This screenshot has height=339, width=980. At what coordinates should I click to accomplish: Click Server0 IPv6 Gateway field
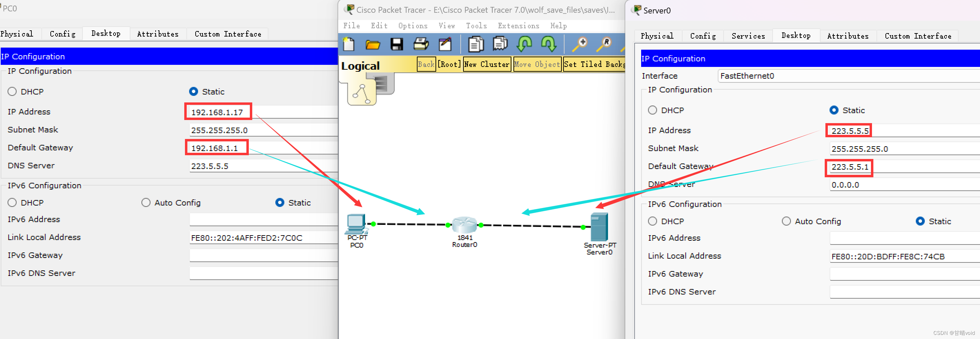point(905,273)
